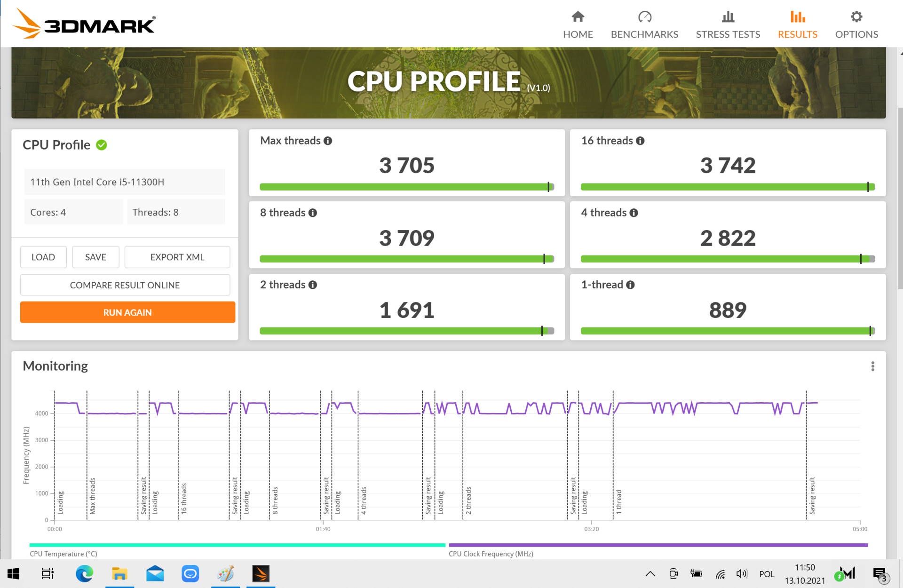Show info for 1-thread score
The height and width of the screenshot is (588, 903).
pyautogui.click(x=631, y=285)
